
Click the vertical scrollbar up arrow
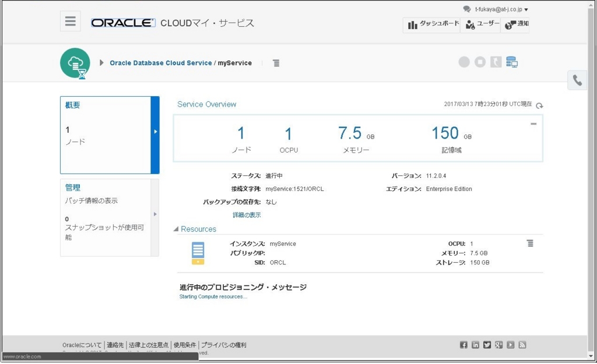pyautogui.click(x=591, y=5)
